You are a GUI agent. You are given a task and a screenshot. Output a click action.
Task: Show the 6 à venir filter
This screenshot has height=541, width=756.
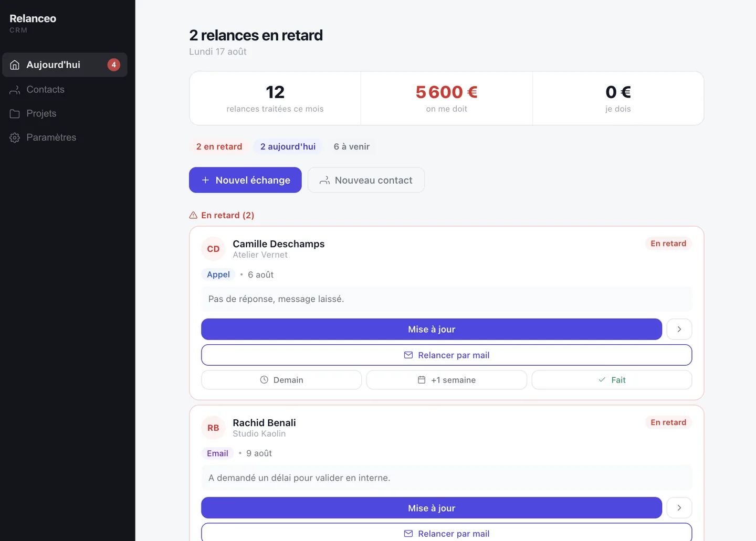click(352, 146)
